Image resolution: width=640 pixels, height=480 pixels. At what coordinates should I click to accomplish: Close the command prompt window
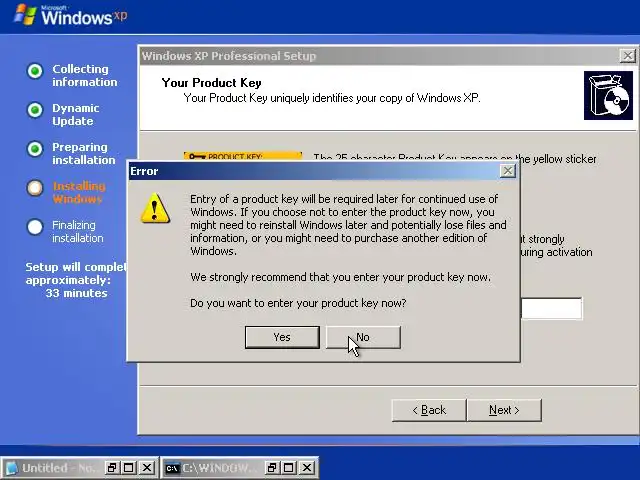coord(307,468)
